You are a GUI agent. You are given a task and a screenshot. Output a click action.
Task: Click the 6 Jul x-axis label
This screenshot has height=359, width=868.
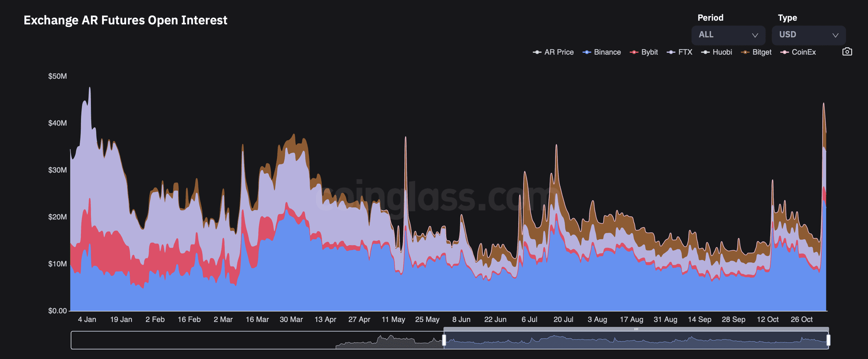pyautogui.click(x=529, y=319)
